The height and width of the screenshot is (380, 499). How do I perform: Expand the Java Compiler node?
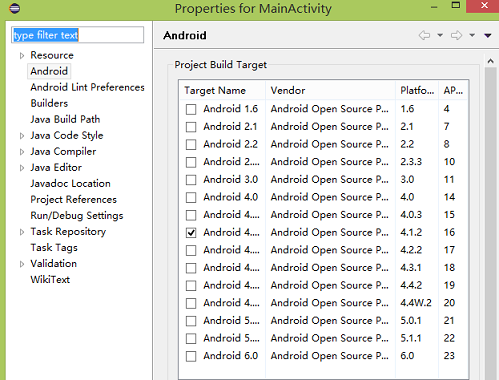[22, 152]
